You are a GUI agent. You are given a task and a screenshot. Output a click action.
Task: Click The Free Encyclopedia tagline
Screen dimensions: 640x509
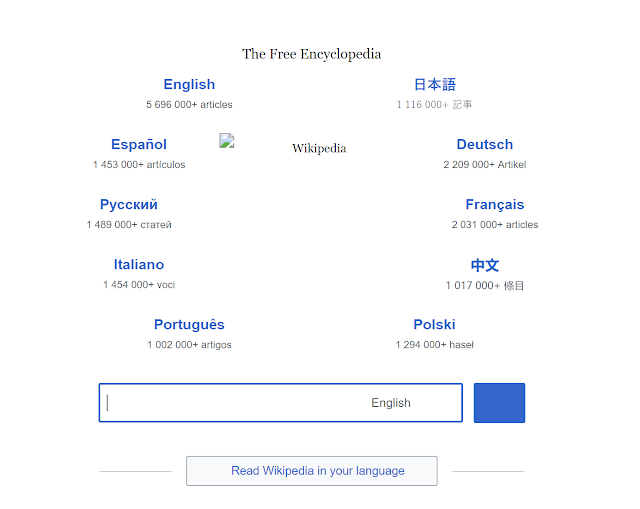[x=311, y=54]
